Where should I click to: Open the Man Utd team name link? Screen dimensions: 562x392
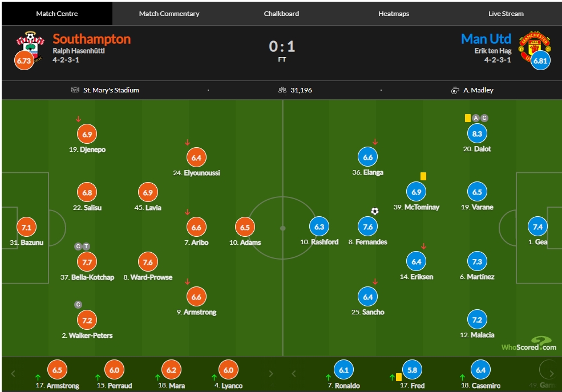(x=486, y=39)
